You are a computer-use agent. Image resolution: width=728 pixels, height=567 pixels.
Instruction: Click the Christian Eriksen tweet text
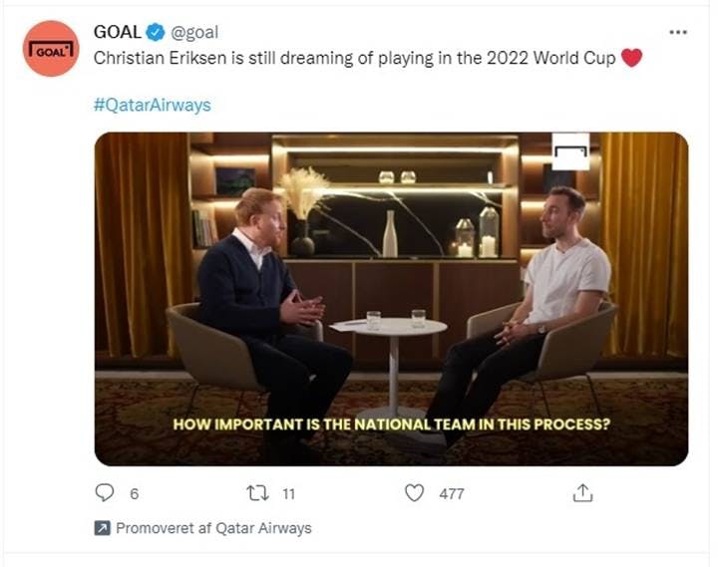point(354,58)
